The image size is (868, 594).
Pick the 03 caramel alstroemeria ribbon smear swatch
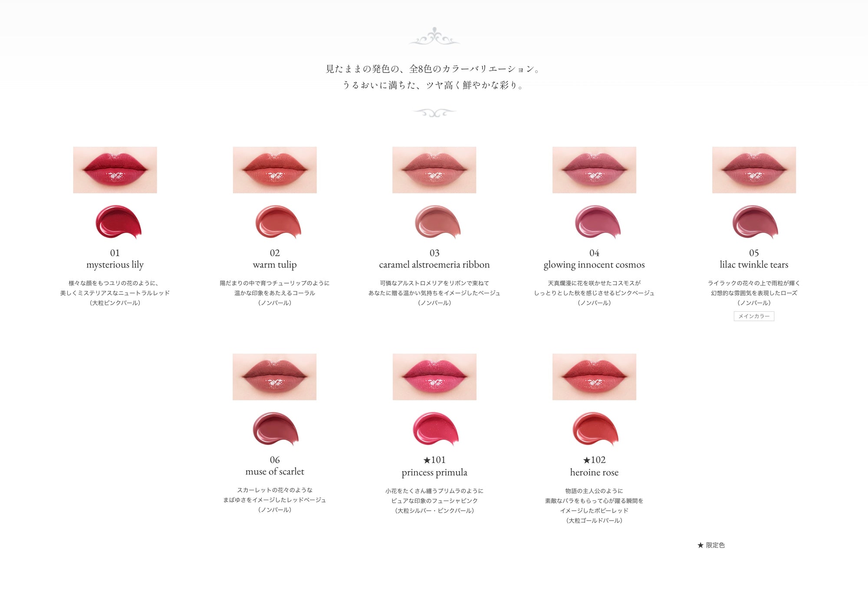[438, 221]
